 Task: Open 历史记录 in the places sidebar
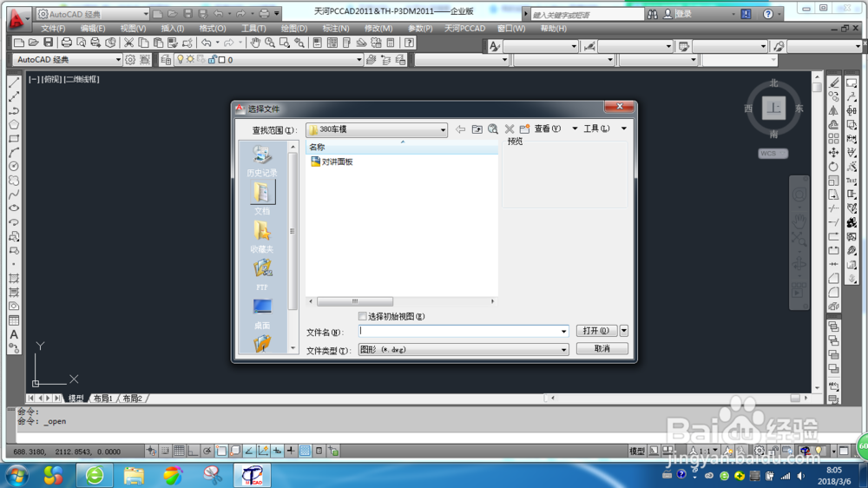(x=262, y=161)
